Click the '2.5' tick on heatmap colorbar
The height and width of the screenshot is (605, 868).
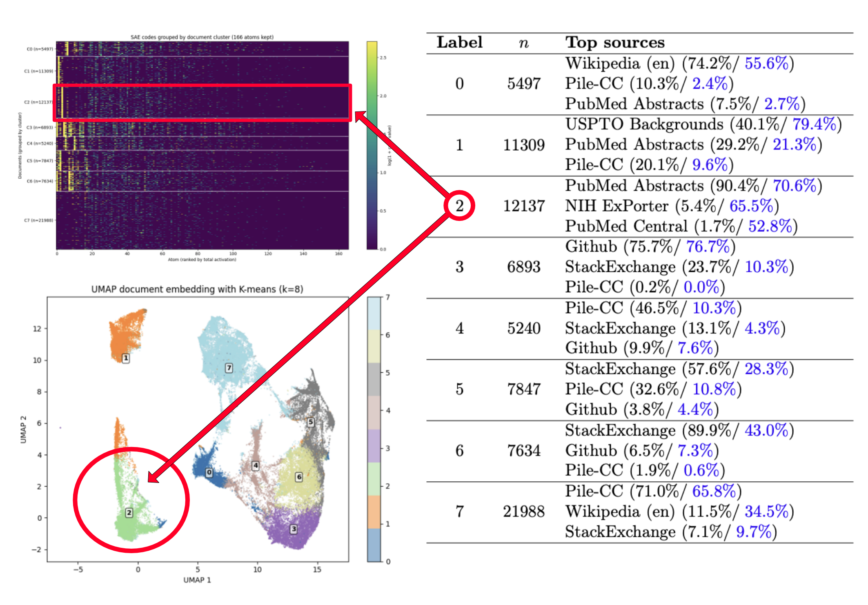click(x=383, y=58)
